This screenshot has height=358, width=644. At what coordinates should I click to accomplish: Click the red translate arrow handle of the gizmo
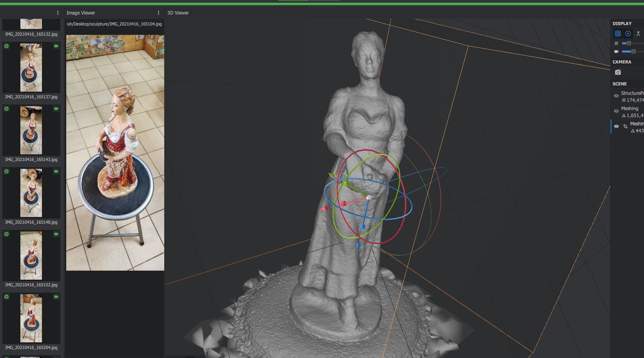(324, 208)
